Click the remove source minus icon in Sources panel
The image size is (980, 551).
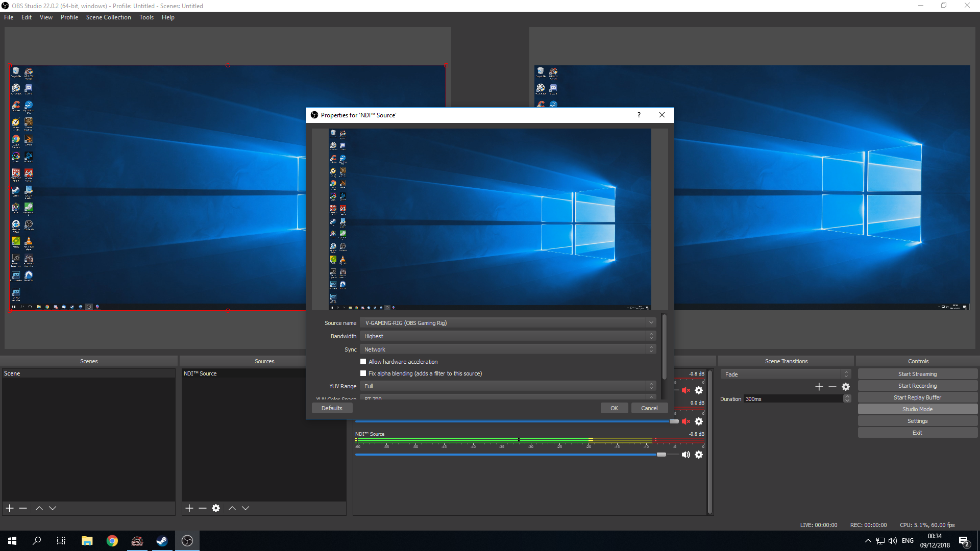click(x=202, y=508)
